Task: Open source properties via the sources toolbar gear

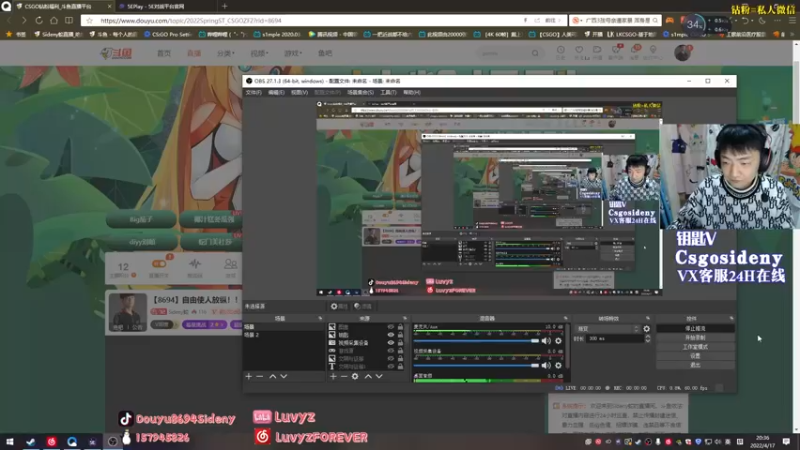Action: click(x=355, y=377)
